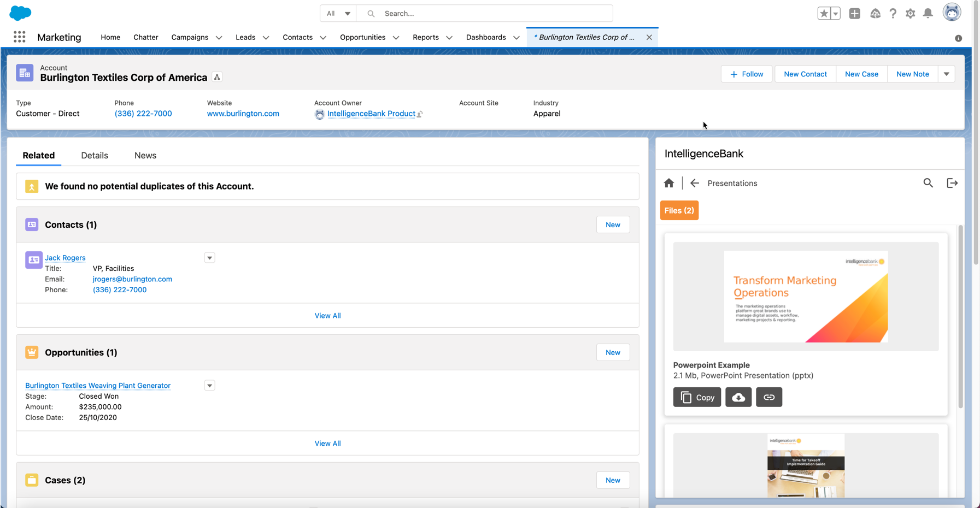Click the New Contact button

click(805, 74)
